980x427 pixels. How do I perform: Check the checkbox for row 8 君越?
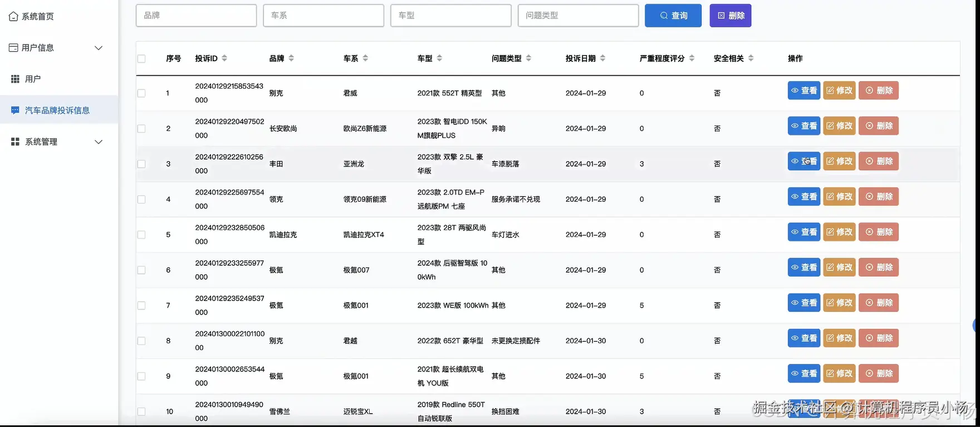(141, 341)
